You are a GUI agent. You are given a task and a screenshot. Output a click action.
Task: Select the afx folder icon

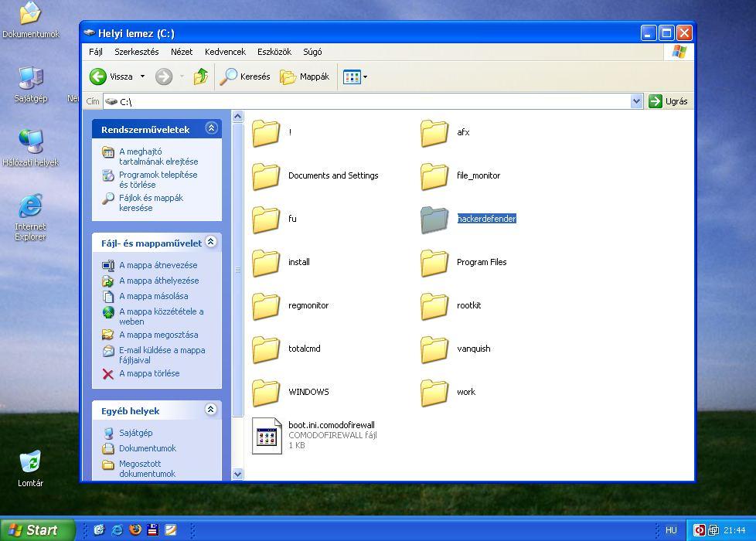[x=434, y=133]
